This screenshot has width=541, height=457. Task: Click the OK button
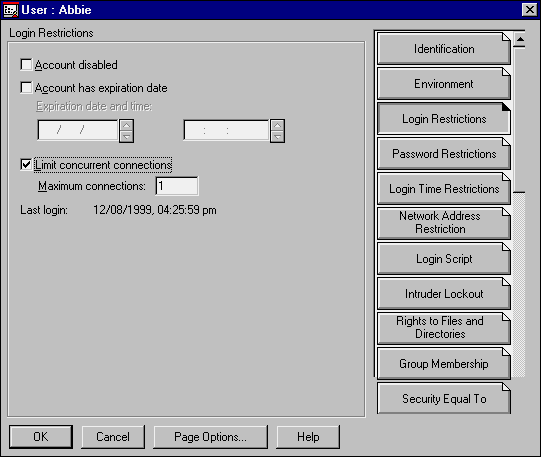(41, 437)
